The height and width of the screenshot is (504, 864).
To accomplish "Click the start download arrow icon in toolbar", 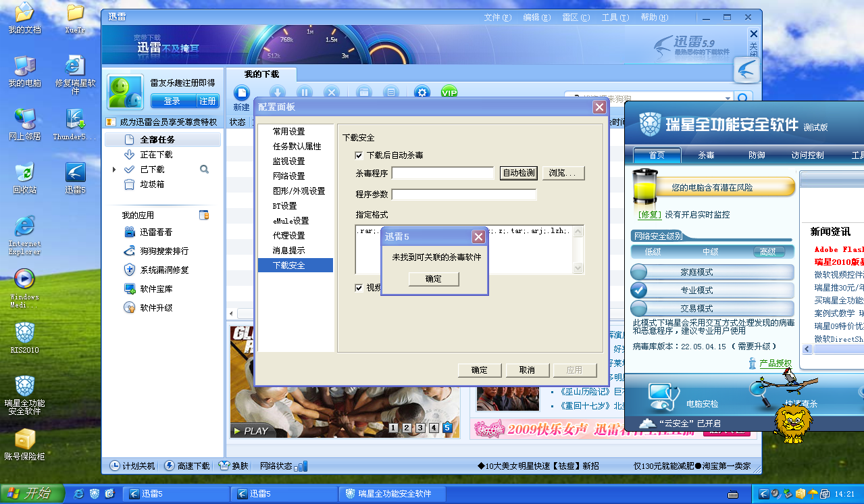I will 277,93.
